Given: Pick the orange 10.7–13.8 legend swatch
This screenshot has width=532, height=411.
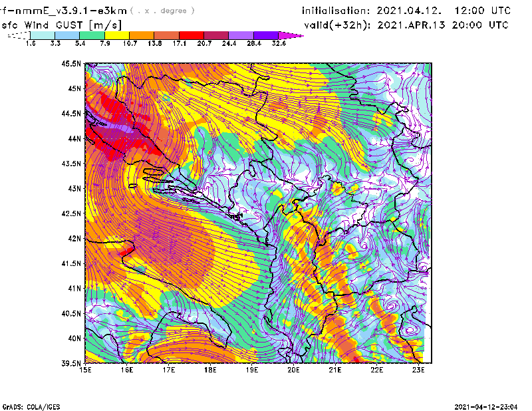Looking at the screenshot, I should [142, 35].
